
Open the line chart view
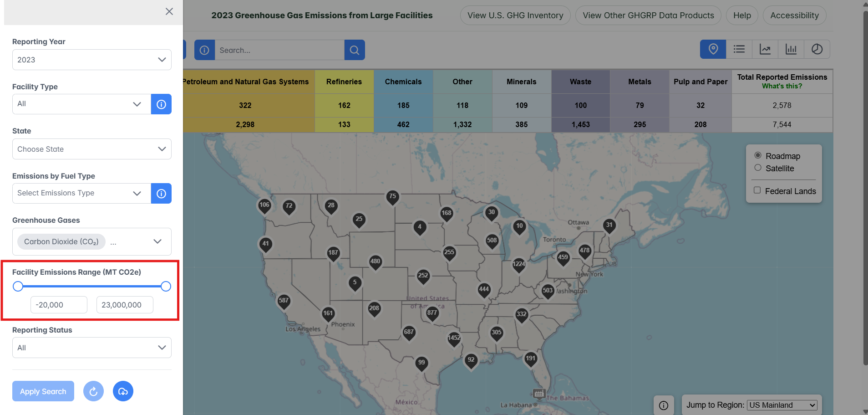(765, 49)
